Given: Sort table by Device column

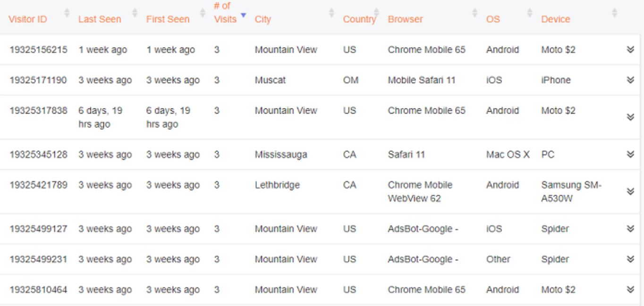Looking at the screenshot, I should tap(556, 19).
